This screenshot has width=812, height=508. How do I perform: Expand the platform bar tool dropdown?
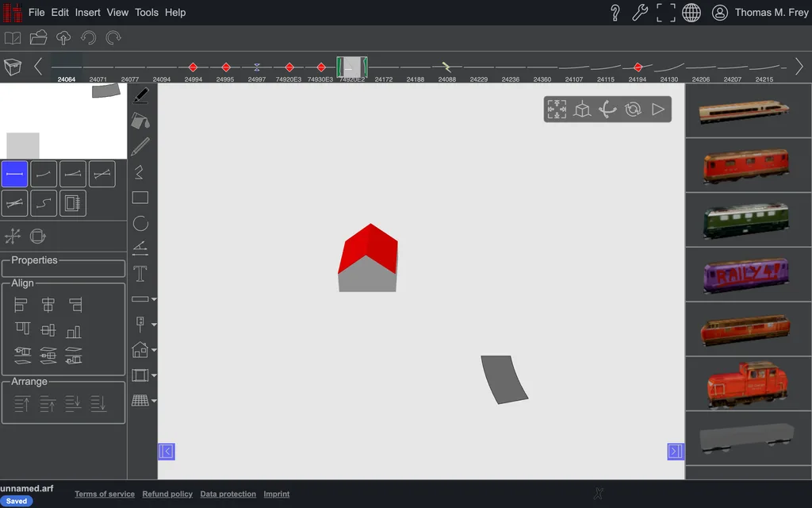154,299
